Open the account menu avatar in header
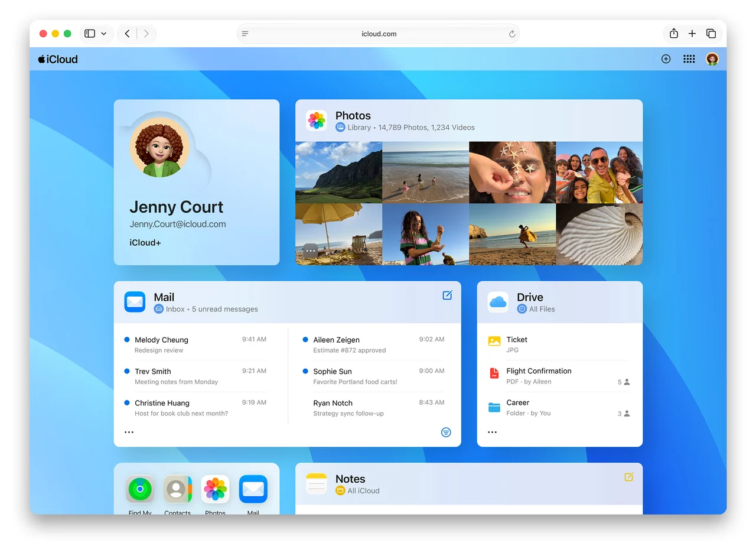 pos(712,59)
